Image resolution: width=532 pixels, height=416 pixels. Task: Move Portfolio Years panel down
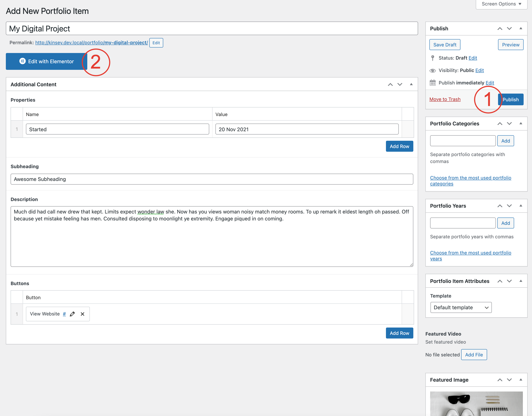click(509, 206)
